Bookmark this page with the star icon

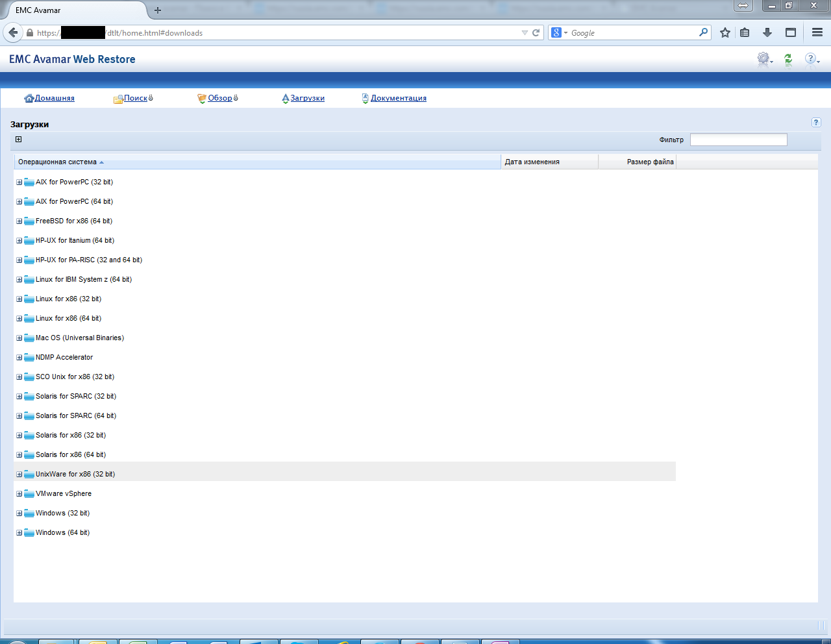(x=725, y=32)
